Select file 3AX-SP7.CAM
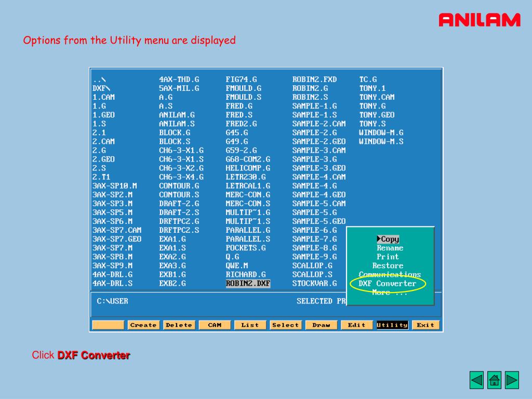532x399 pixels. [x=117, y=230]
